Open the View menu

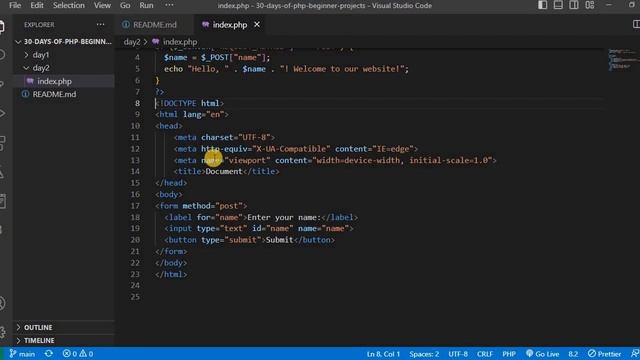(x=102, y=5)
